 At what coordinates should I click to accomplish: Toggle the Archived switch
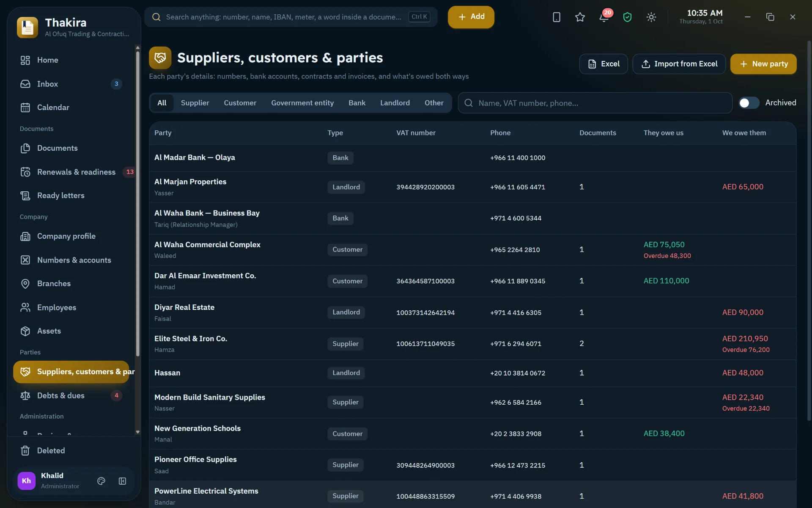749,103
